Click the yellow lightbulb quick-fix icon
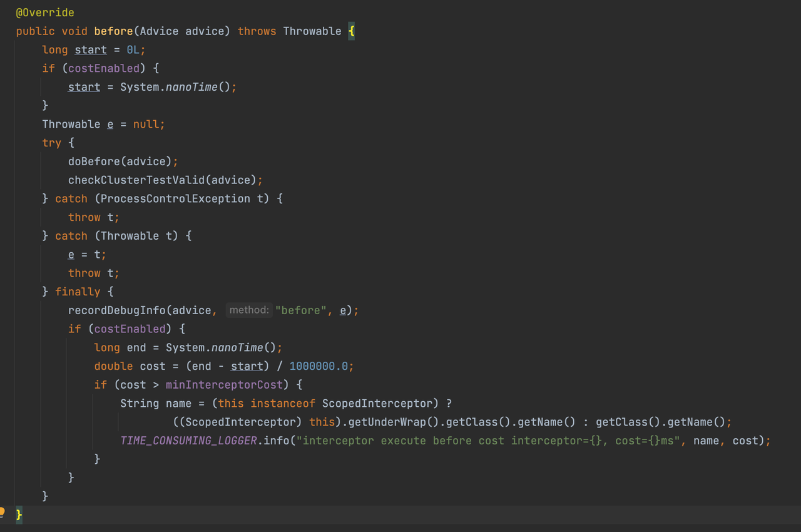Image resolution: width=801 pixels, height=532 pixels. tap(2, 513)
